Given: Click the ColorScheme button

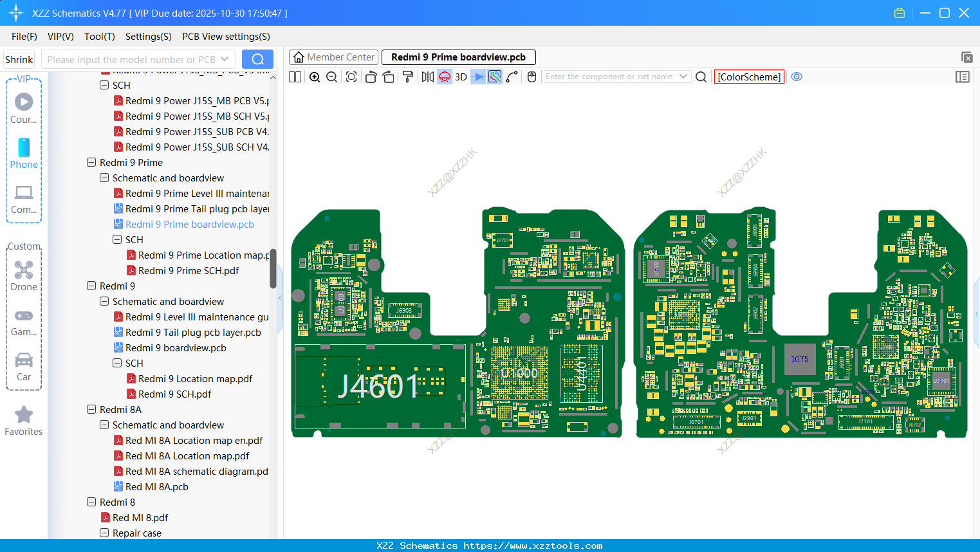Looking at the screenshot, I should [x=749, y=77].
